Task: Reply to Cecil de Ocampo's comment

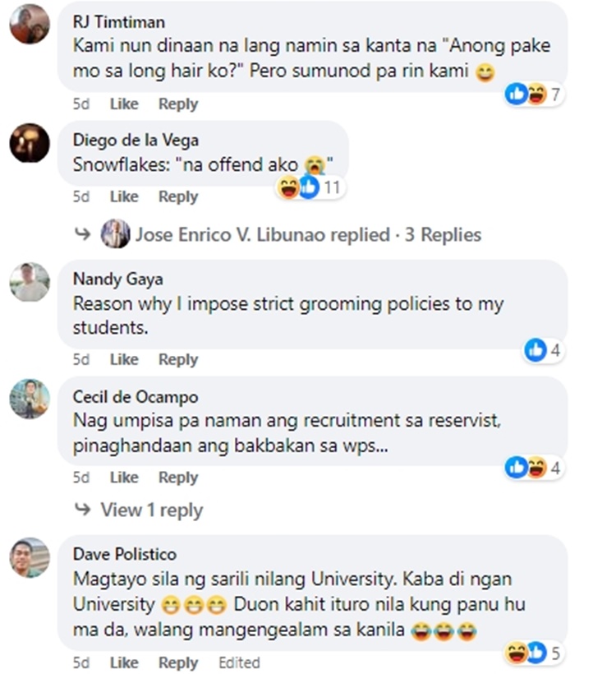Action: [x=178, y=478]
